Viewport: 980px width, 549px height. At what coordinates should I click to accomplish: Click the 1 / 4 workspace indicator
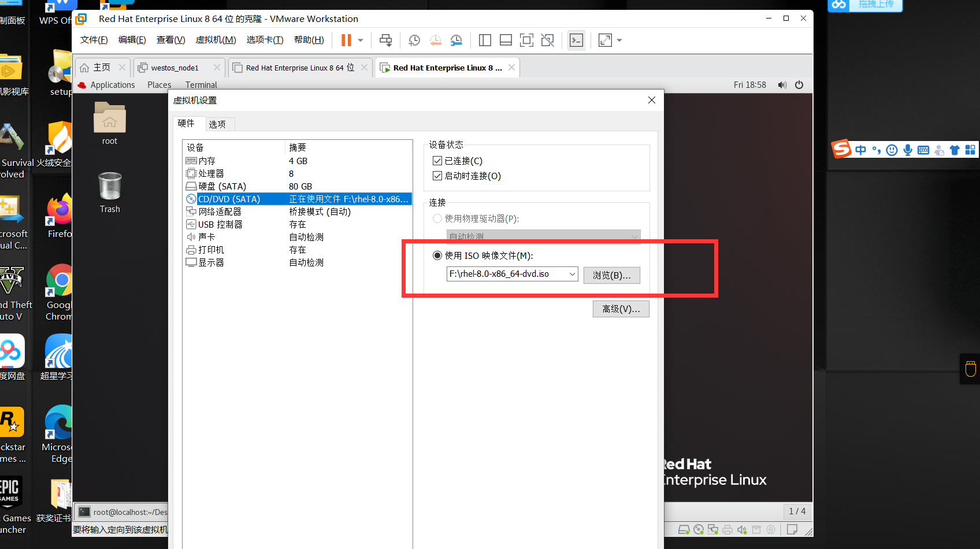coord(797,511)
